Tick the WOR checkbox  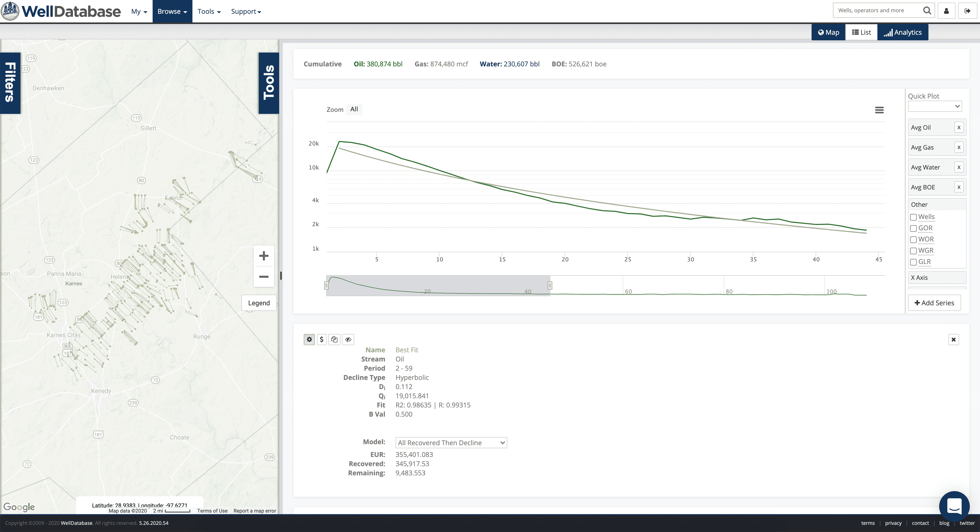point(913,240)
